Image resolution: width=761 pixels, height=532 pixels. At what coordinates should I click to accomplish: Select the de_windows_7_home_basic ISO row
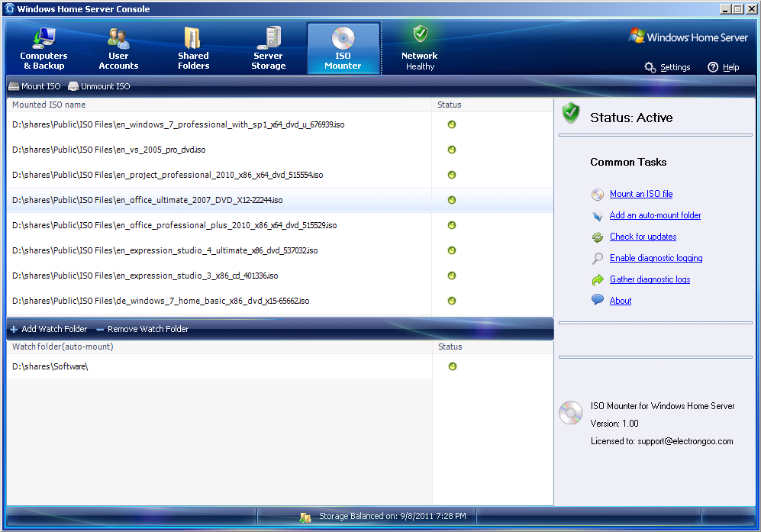pyautogui.click(x=279, y=301)
